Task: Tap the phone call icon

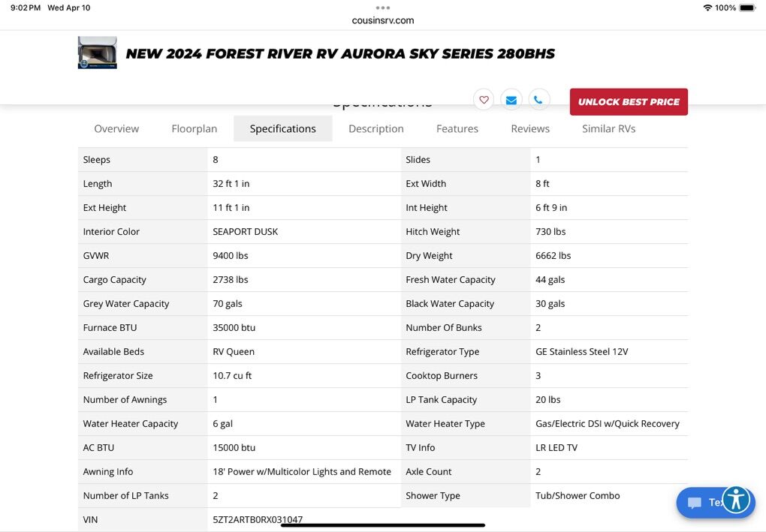Action: pyautogui.click(x=538, y=100)
